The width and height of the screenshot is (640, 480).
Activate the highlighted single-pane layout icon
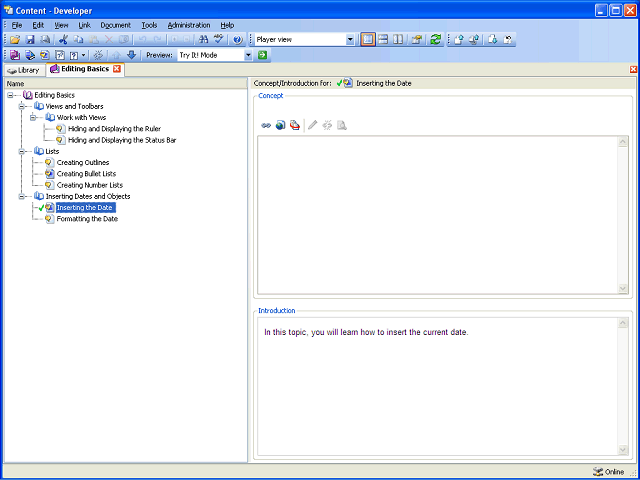[x=368, y=40]
